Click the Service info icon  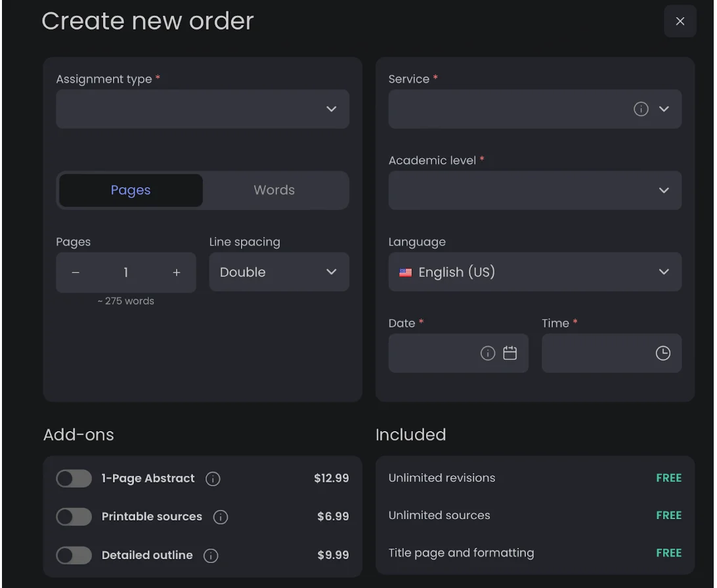click(x=641, y=109)
